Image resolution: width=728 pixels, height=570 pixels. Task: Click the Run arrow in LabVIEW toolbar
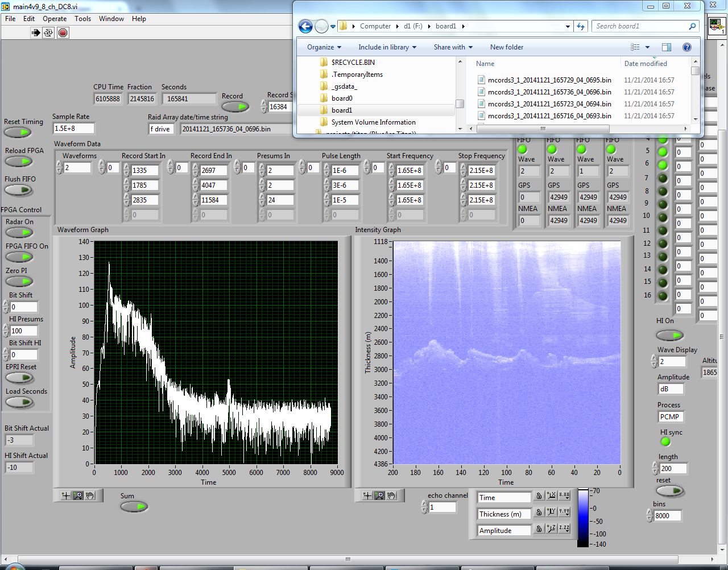click(x=36, y=32)
